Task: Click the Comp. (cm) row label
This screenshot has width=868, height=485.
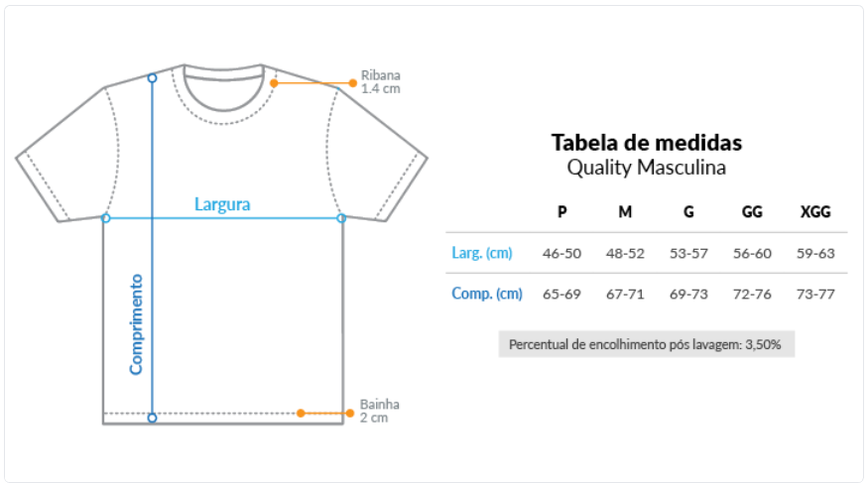Action: coord(487,294)
